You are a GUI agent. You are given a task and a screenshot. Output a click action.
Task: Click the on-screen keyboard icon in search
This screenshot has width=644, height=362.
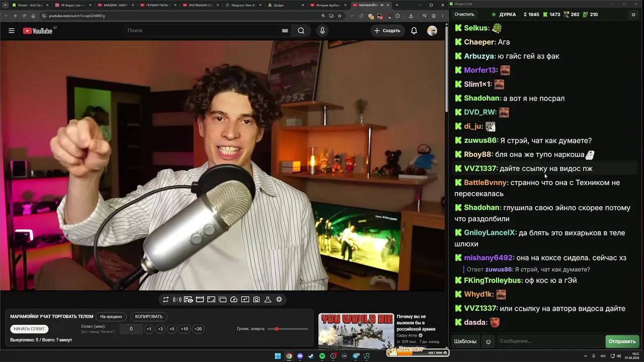(x=285, y=31)
